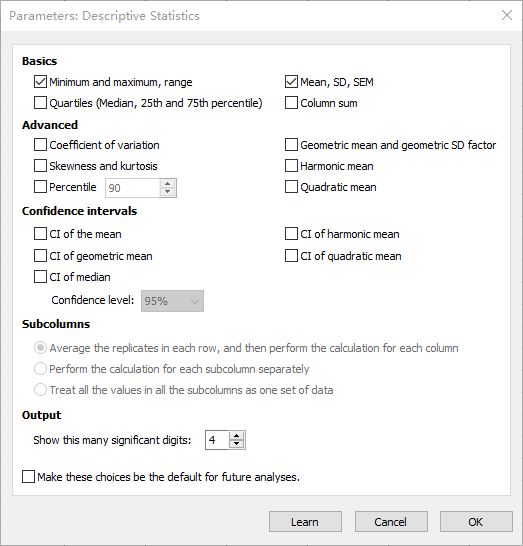The width and height of the screenshot is (523, 546).
Task: Enable Coefficient of variation
Action: tap(40, 145)
